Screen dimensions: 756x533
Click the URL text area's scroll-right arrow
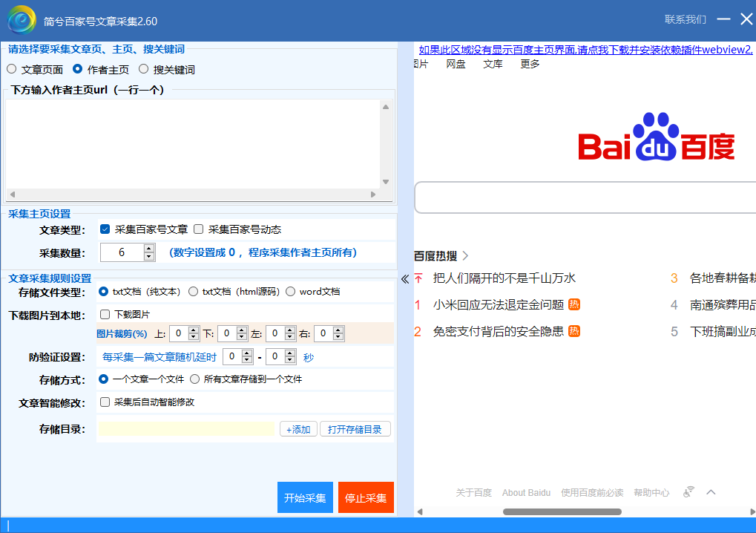tap(372, 194)
